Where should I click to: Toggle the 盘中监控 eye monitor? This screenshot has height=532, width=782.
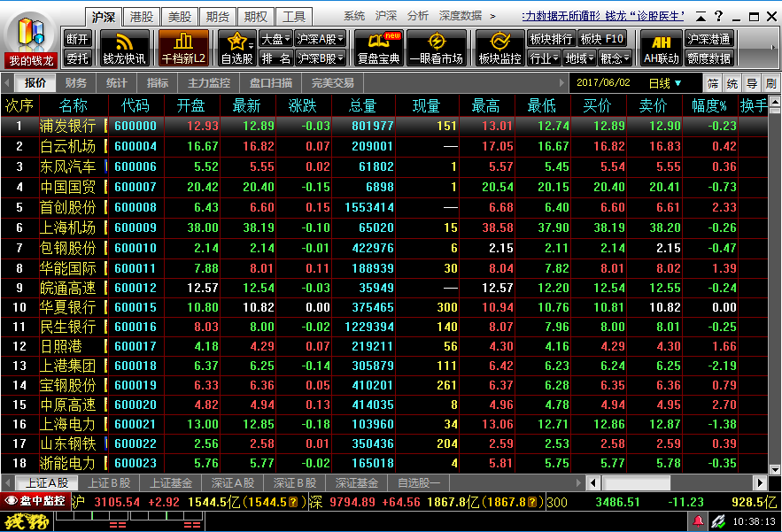(x=35, y=501)
